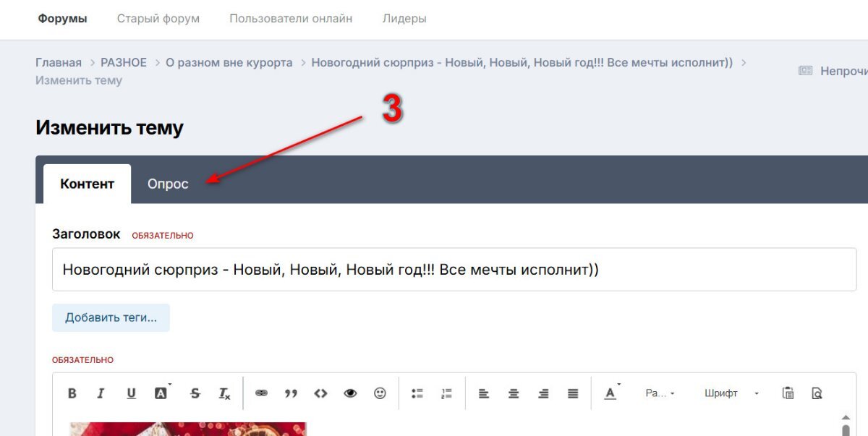Toggle the spoiler eye icon

point(351,393)
